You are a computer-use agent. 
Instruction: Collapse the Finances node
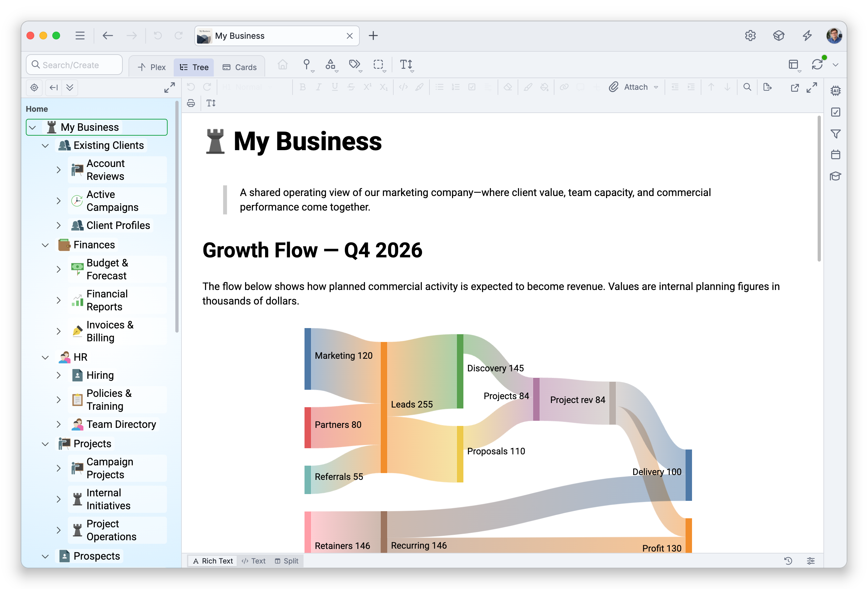45,245
